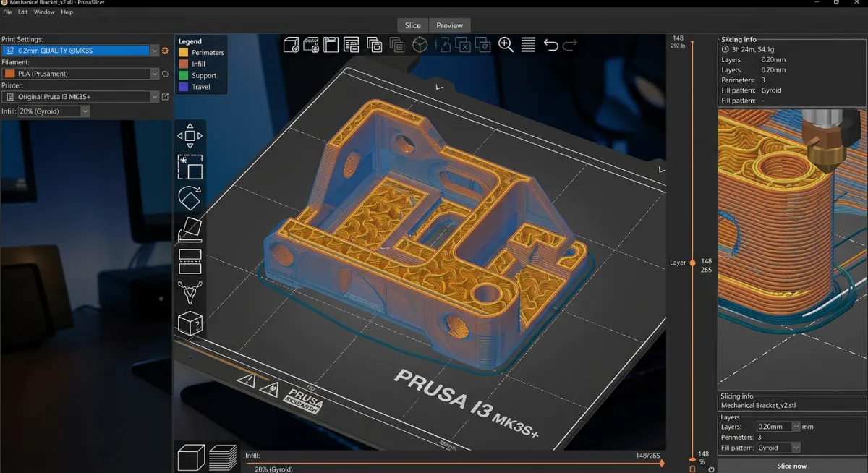This screenshot has height=473, width=868.
Task: Click the Split to objects toolbar icon
Action: click(443, 45)
